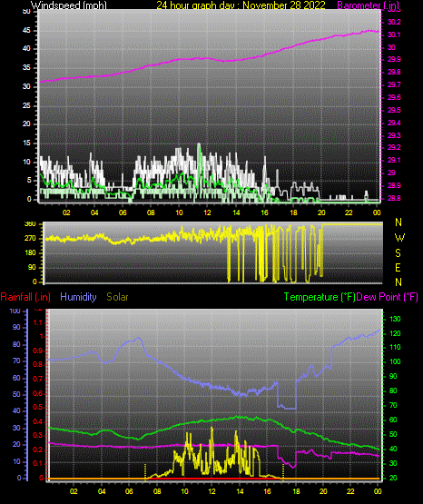Click rainfall axis value 0.3
423x504 pixels.
[38, 436]
